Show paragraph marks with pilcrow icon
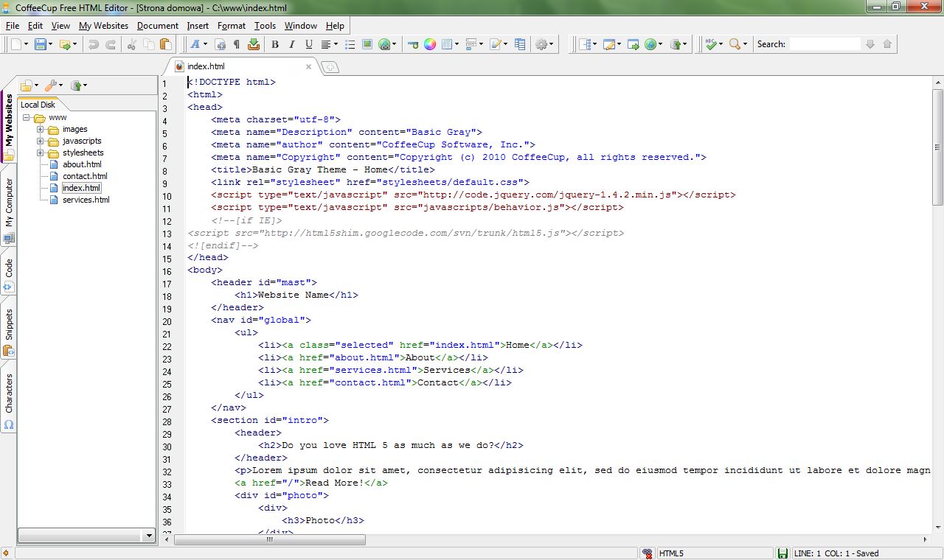 [x=237, y=44]
